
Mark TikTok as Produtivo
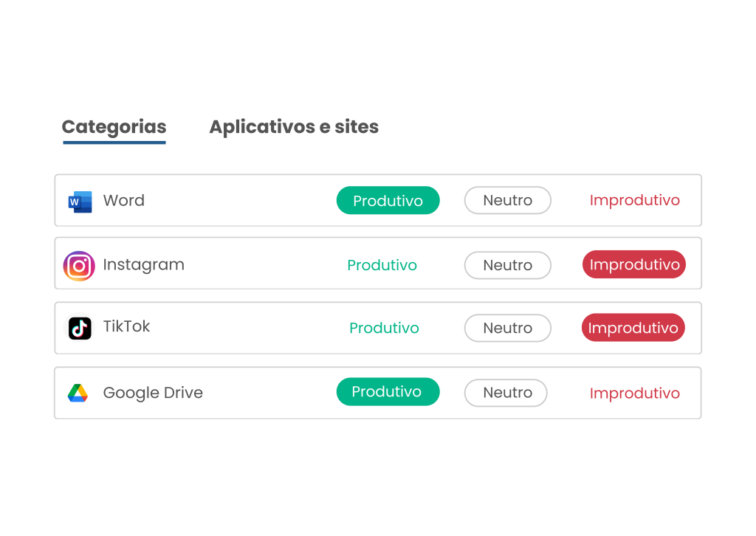pos(384,329)
